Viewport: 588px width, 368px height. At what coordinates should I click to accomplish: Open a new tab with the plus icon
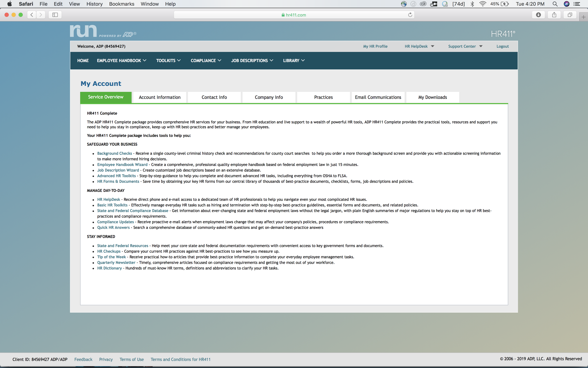coord(584,16)
